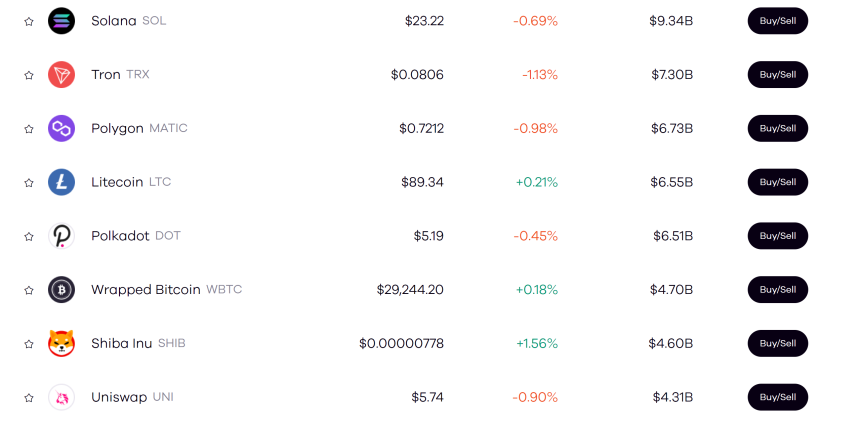Add Shiba Inu to watchlist star
The image size is (860, 421).
tap(29, 344)
